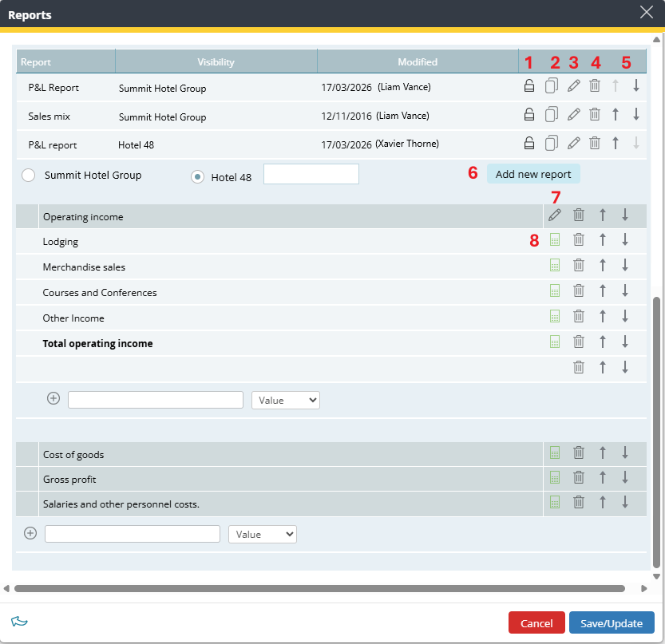Image resolution: width=665 pixels, height=644 pixels.
Task: Click the vertical scrollbar thumb
Action: tap(656, 433)
